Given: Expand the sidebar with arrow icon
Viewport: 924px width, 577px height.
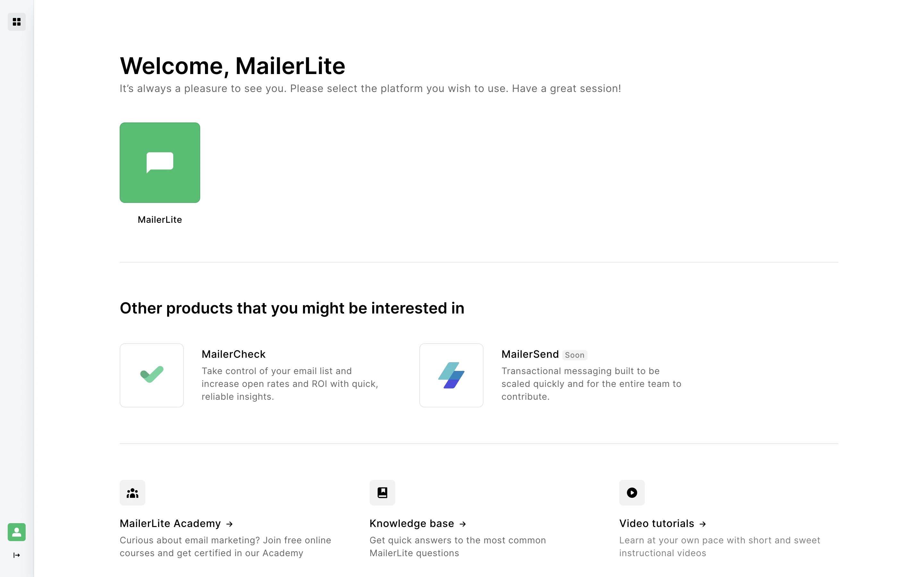Looking at the screenshot, I should click(16, 555).
